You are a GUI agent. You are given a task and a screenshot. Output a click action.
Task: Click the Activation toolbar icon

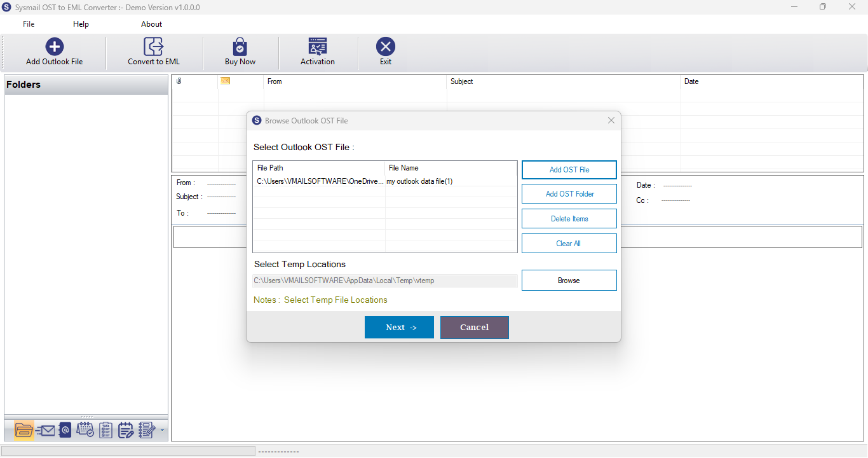point(317,46)
